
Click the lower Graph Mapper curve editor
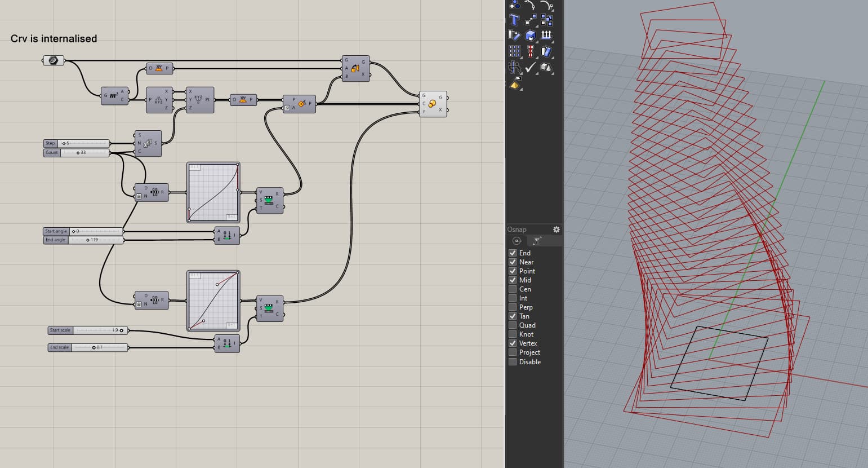point(213,301)
